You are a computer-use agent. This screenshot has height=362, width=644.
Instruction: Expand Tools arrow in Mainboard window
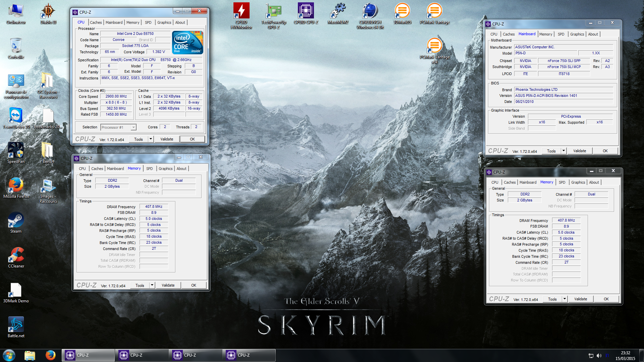563,151
